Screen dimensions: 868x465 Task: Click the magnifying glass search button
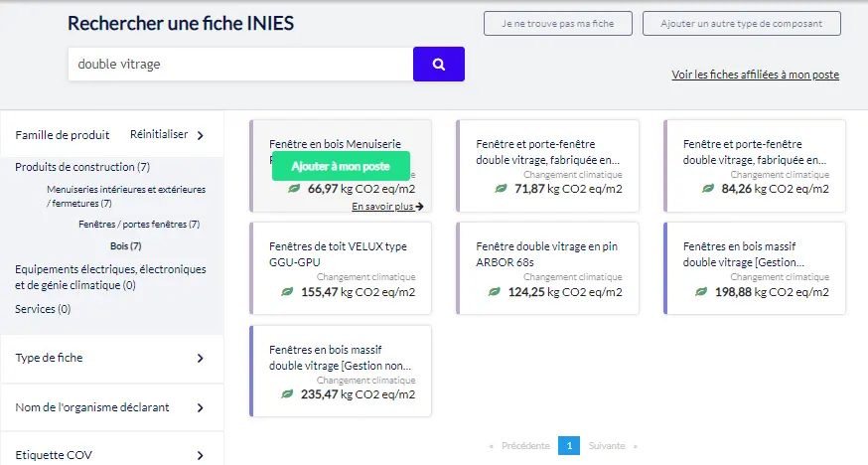(x=438, y=65)
